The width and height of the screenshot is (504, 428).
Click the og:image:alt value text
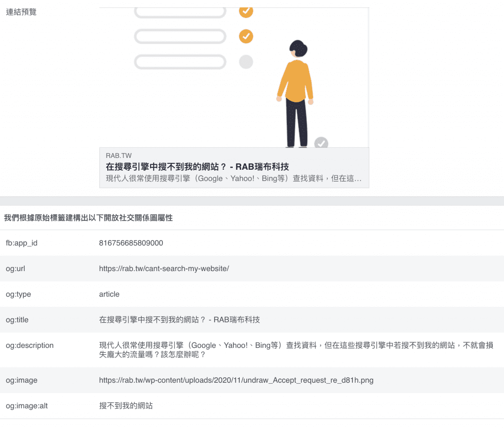pos(126,406)
